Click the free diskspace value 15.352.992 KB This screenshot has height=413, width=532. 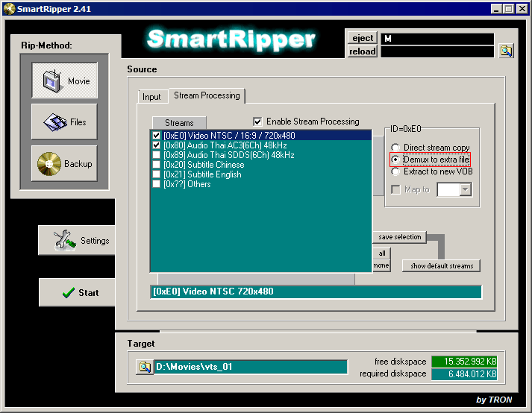tap(464, 362)
